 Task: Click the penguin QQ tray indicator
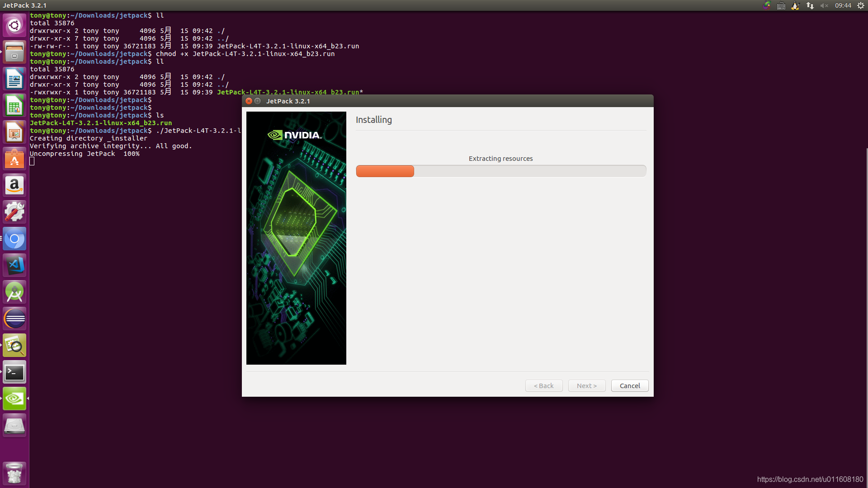tap(795, 5)
